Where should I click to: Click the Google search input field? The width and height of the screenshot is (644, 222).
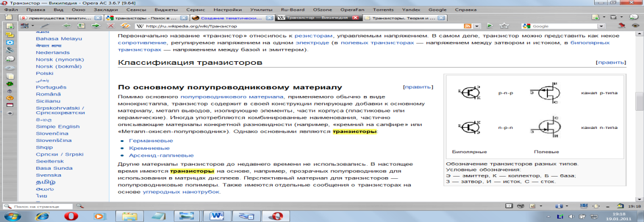[x=563, y=26]
